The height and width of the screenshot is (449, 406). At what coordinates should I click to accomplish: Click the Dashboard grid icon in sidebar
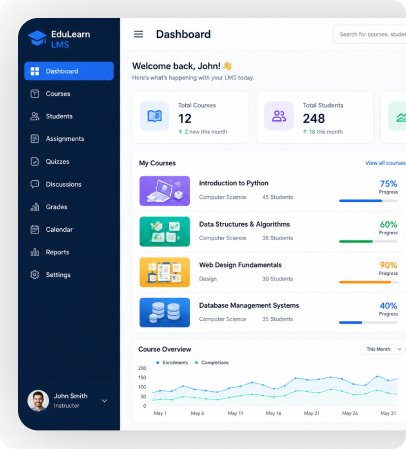click(x=35, y=71)
